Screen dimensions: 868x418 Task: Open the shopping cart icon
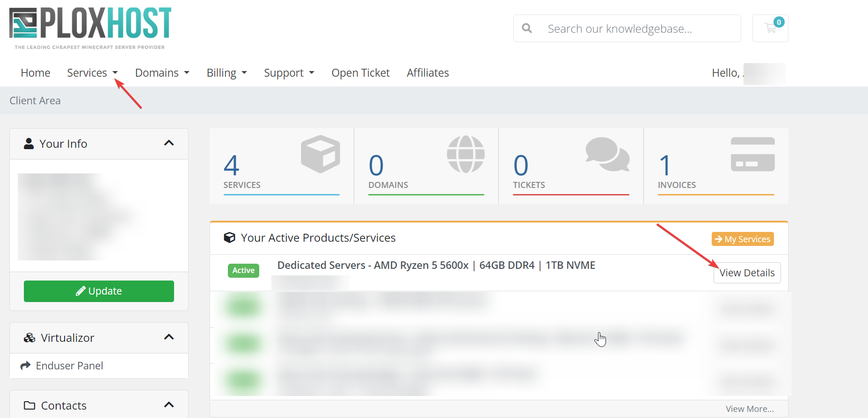[x=770, y=28]
